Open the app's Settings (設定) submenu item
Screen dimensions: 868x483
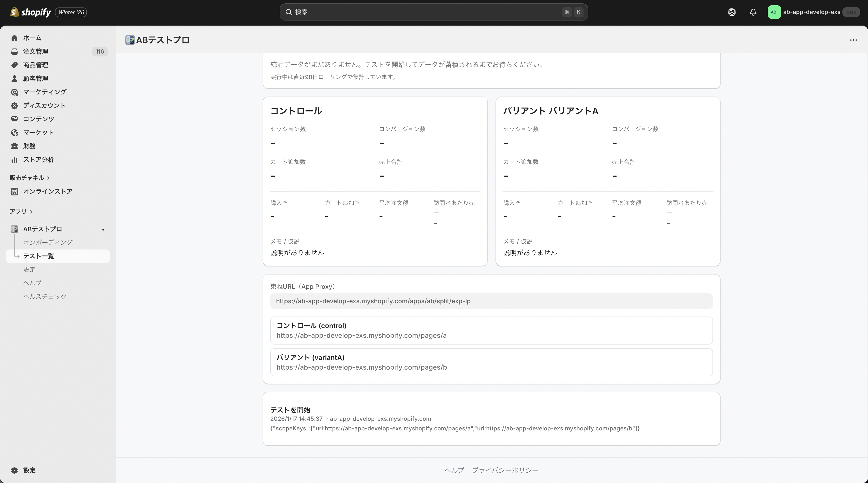coord(29,269)
